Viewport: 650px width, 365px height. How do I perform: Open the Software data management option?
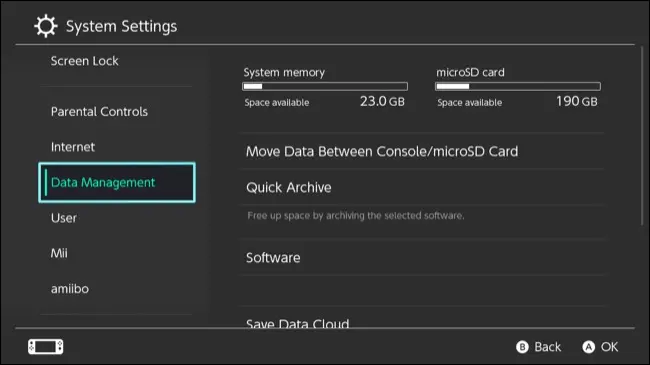(x=422, y=258)
